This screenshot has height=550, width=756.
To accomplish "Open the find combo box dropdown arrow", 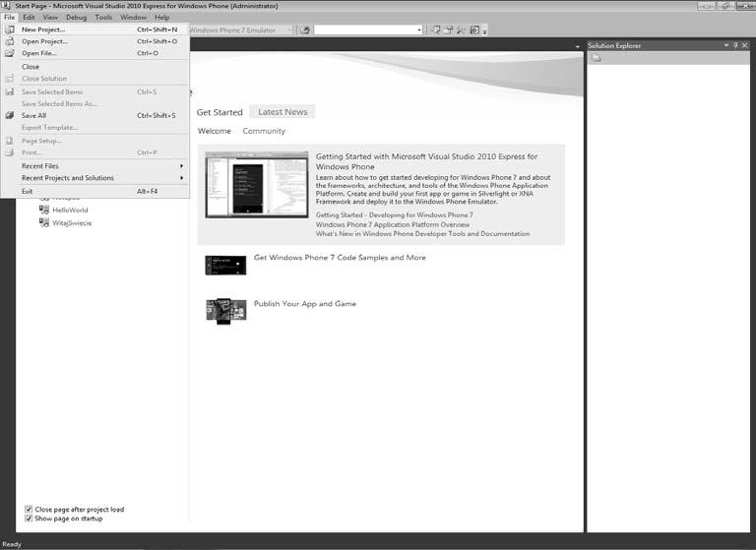I will point(419,30).
